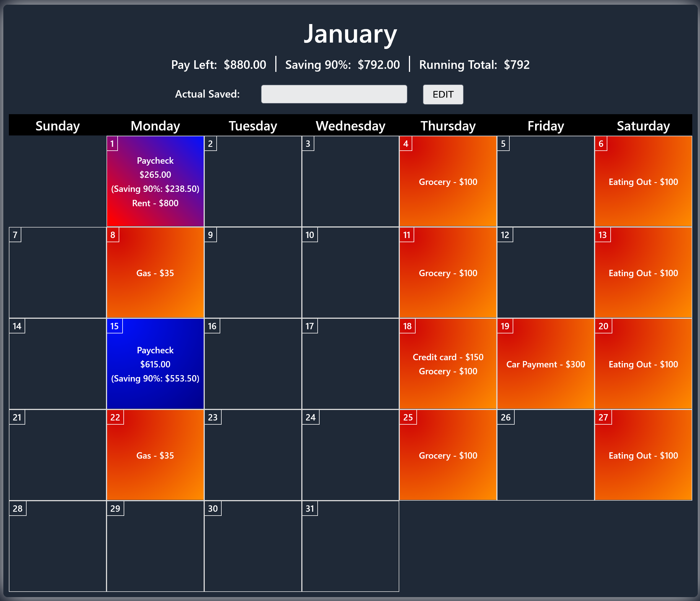
Task: Select the Gas expense on January 22
Action: [155, 456]
